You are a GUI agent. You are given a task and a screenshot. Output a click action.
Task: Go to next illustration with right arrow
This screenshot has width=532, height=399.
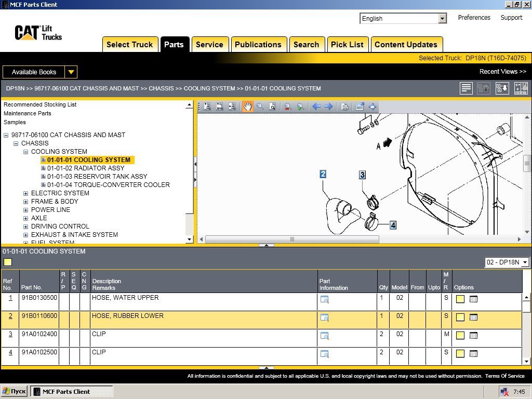tap(328, 107)
